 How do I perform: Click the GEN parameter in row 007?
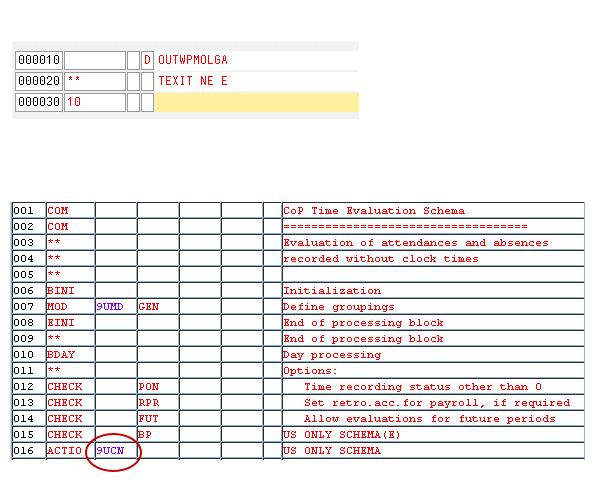(x=149, y=307)
